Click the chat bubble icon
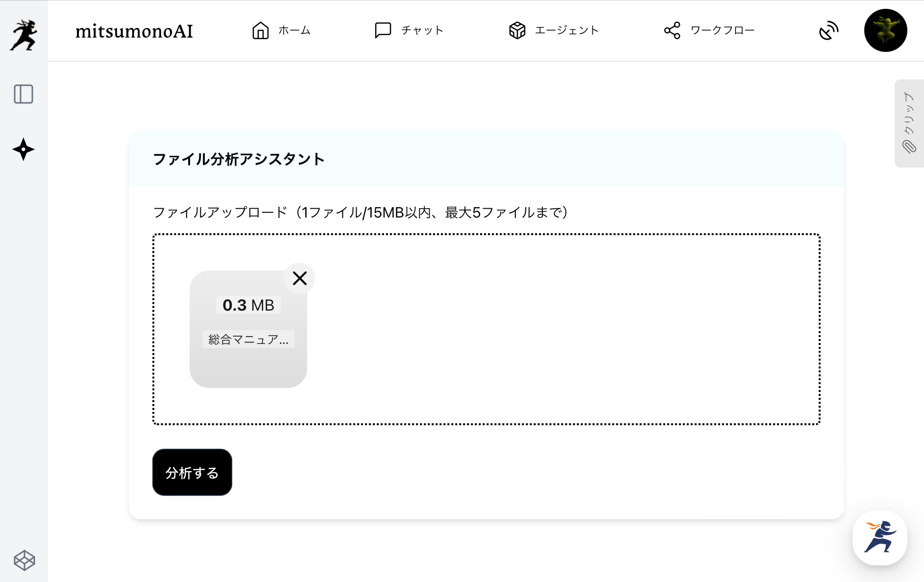924x582 pixels. pos(383,30)
